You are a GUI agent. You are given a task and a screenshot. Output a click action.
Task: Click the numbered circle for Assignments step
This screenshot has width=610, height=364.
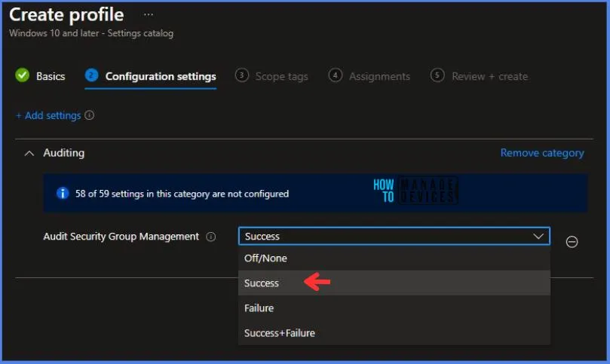click(335, 75)
